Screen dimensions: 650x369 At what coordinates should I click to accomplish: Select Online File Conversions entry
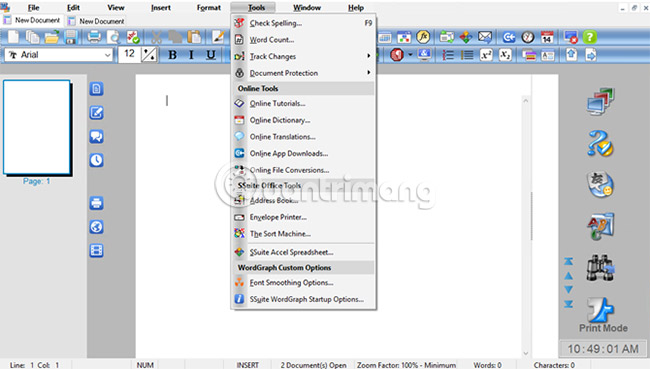pyautogui.click(x=303, y=170)
